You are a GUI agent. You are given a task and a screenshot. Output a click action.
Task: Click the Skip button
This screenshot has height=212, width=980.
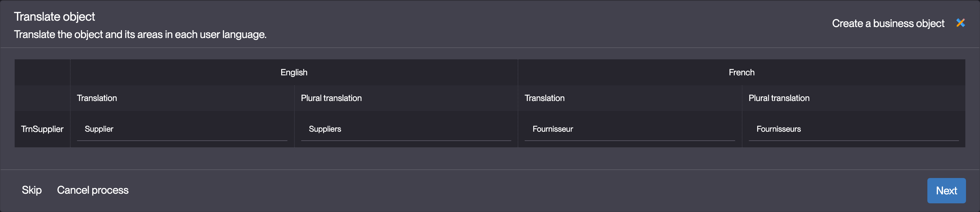click(32, 190)
